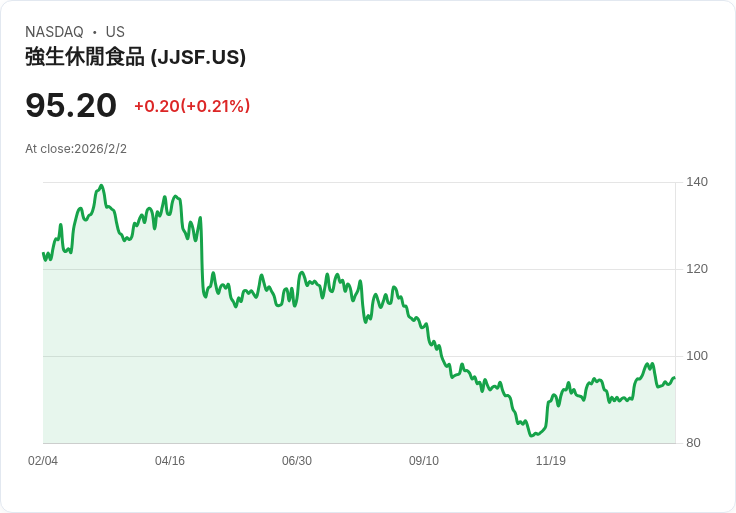Click the NASDAQ exchange label
This screenshot has height=513, width=736.
click(x=54, y=32)
